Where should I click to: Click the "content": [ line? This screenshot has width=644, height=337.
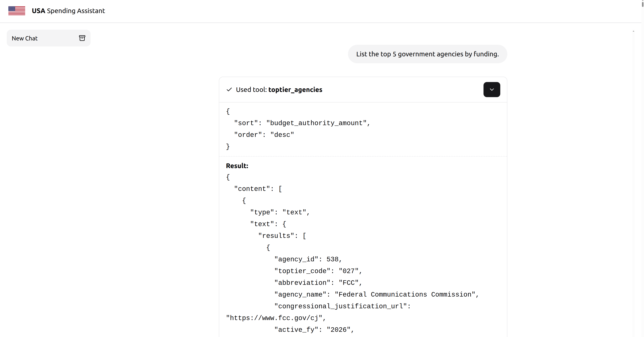tap(258, 189)
